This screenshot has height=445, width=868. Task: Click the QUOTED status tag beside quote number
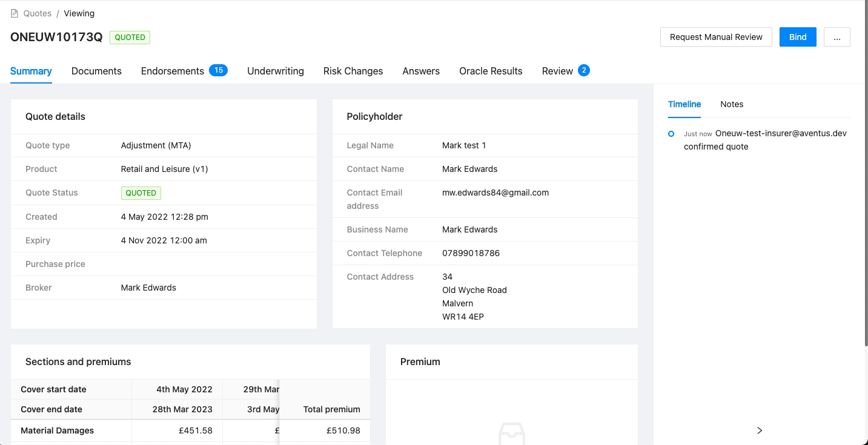coord(130,37)
